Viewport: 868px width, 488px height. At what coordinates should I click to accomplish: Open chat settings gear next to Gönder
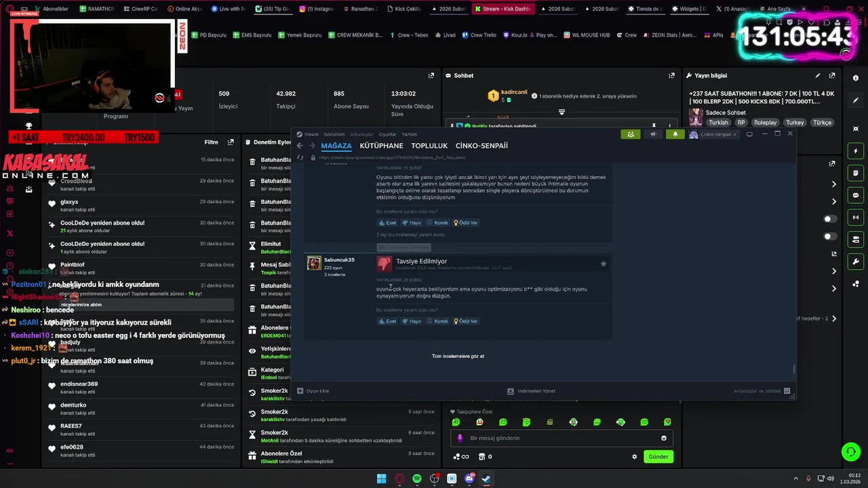(635, 457)
